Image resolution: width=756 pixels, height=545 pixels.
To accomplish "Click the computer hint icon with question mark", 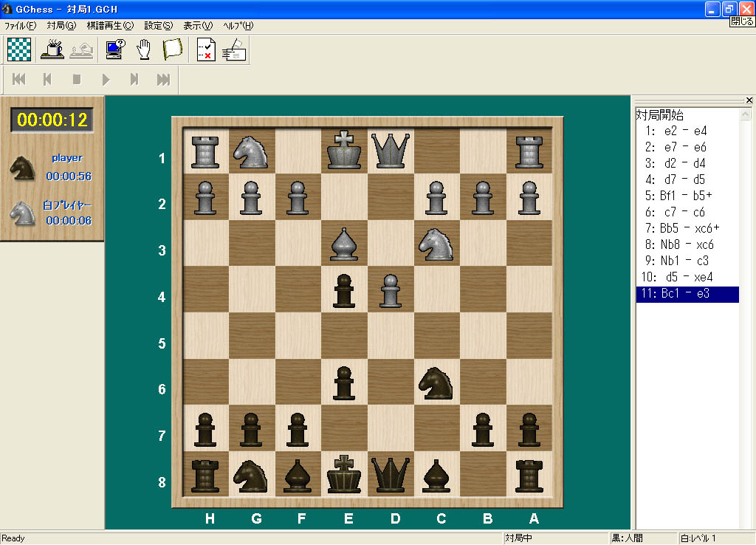I will tap(114, 49).
